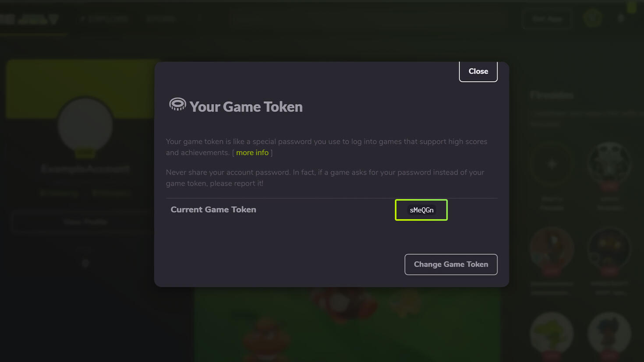Close the Your Game Token dialog
The image size is (644, 362).
pyautogui.click(x=478, y=71)
